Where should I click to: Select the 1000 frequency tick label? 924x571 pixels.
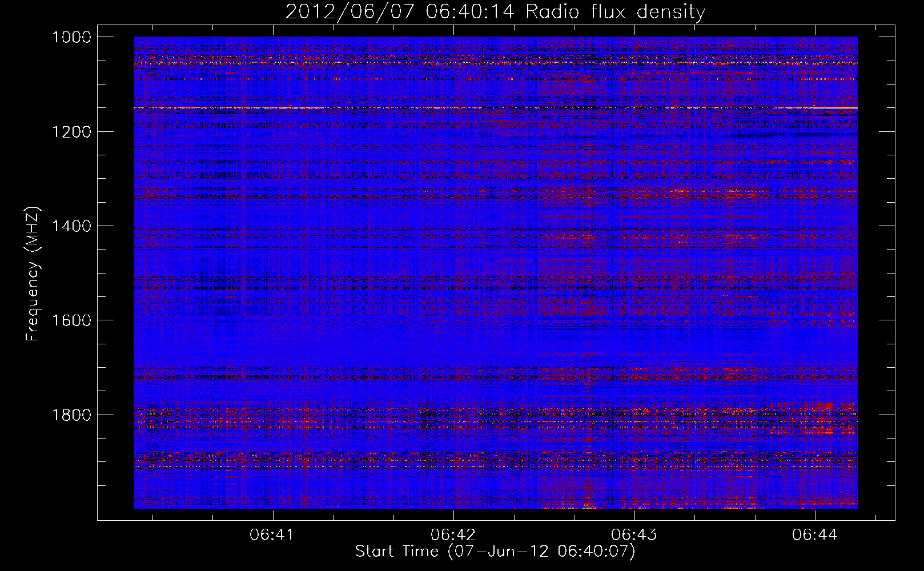[71, 37]
